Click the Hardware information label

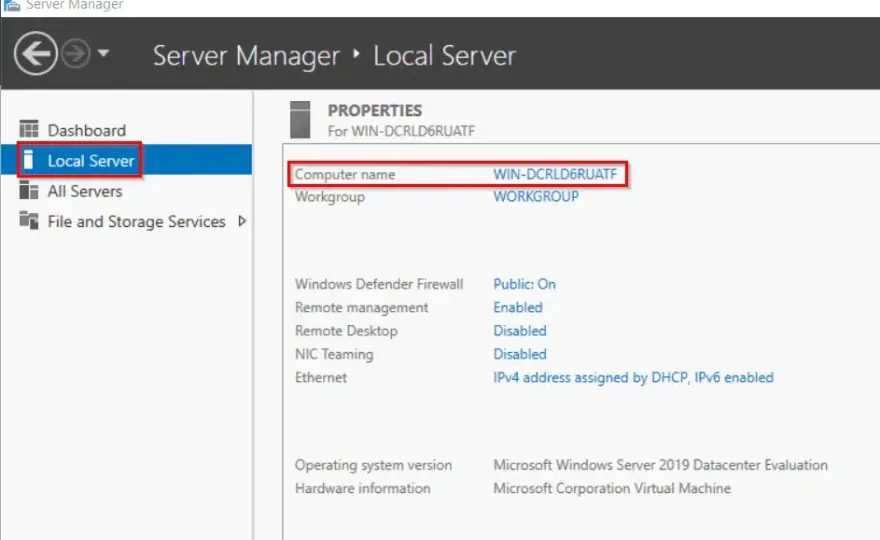[x=363, y=488]
